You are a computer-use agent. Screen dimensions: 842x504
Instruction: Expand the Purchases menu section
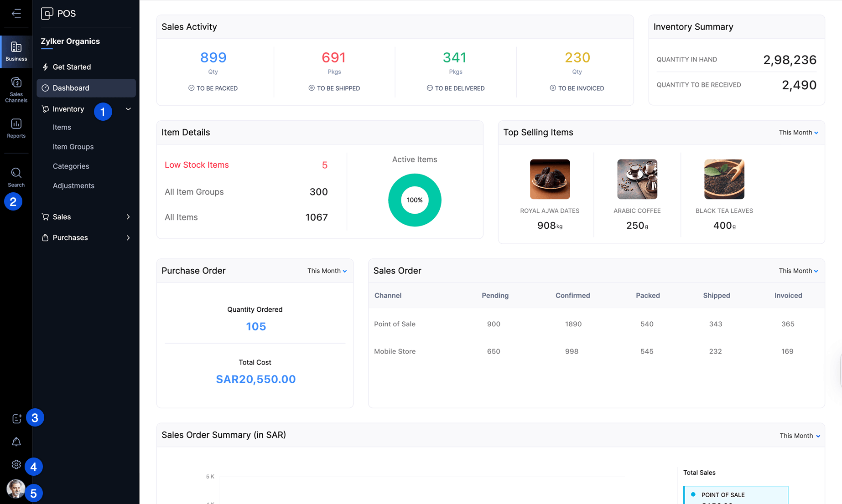[x=128, y=238]
